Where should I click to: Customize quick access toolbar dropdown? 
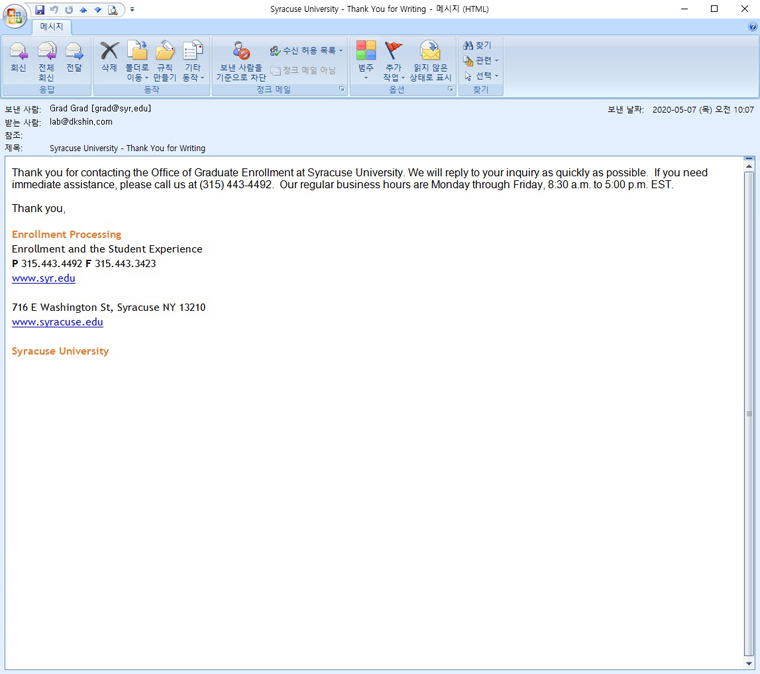click(132, 9)
